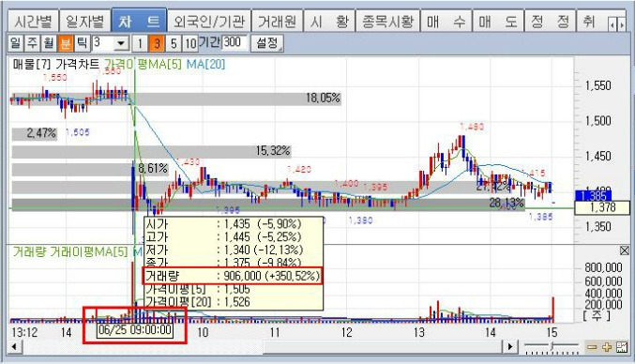Click the 가격차트 indicator label
The width and height of the screenshot is (635, 364).
coord(77,64)
